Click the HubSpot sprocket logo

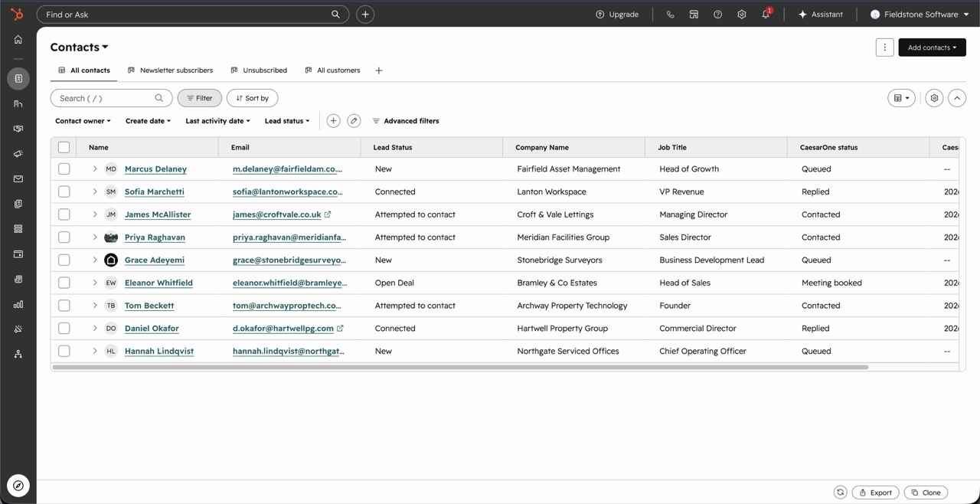[17, 14]
